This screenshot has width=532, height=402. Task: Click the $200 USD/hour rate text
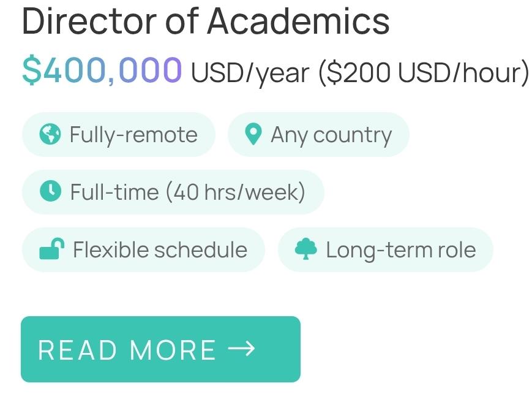[424, 72]
